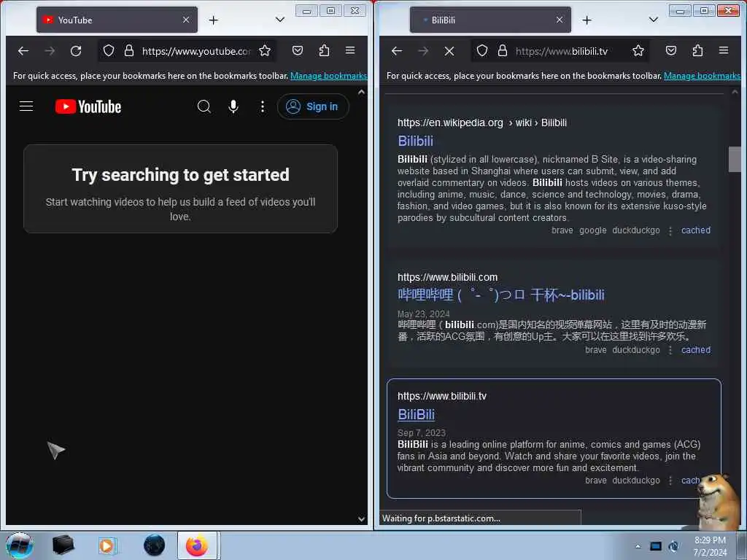Image resolution: width=747 pixels, height=560 pixels.
Task: Bookmark bilibili.tv page with star icon
Action: (x=638, y=50)
